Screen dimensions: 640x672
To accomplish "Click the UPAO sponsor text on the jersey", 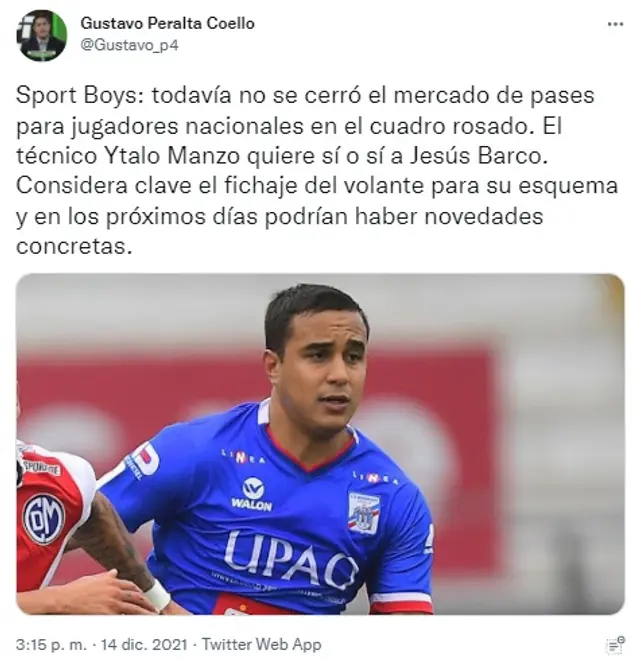I will [x=290, y=559].
